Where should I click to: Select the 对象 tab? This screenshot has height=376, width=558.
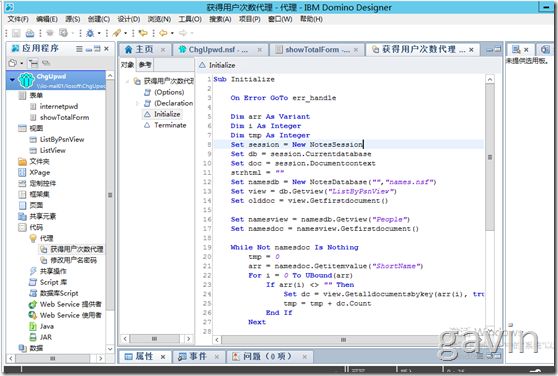tap(127, 64)
